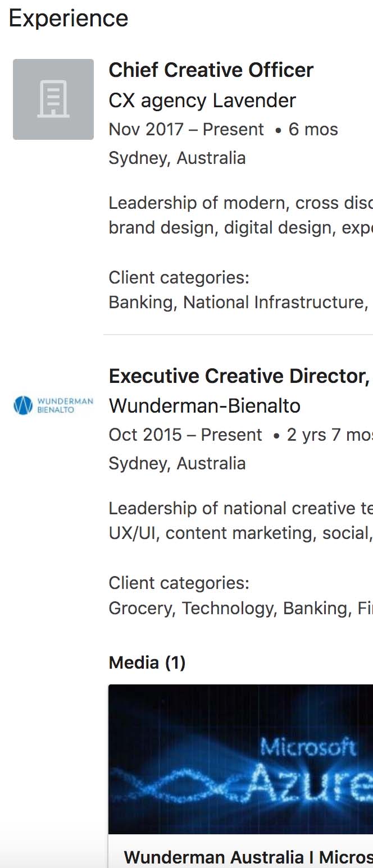The image size is (373, 868).
Task: Click the Media (1) heading
Action: 147,663
